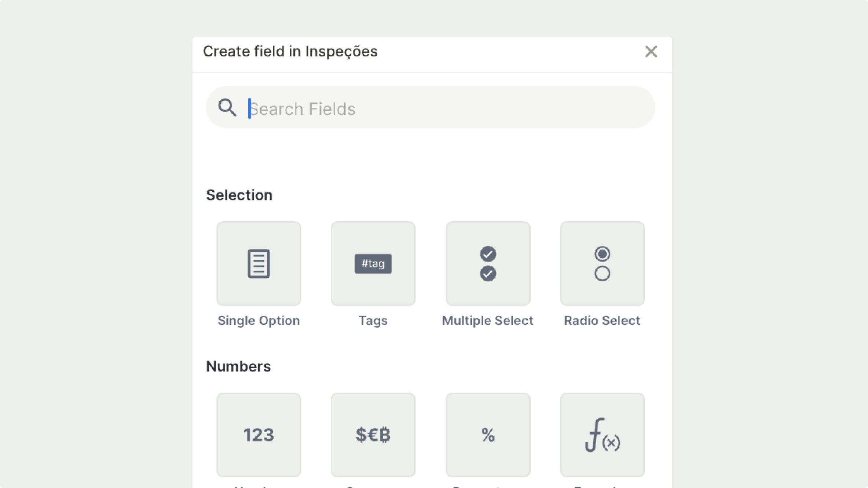Image resolution: width=868 pixels, height=488 pixels.
Task: Click the magnifying glass search icon
Action: click(x=227, y=108)
